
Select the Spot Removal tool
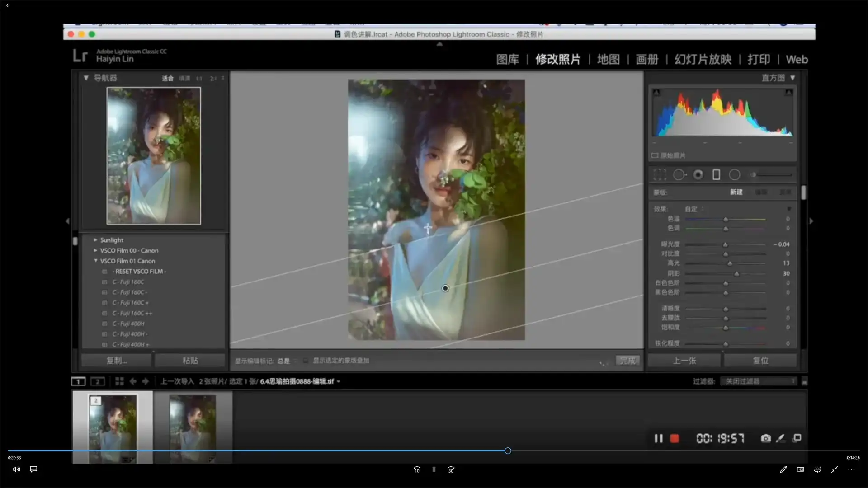[679, 174]
